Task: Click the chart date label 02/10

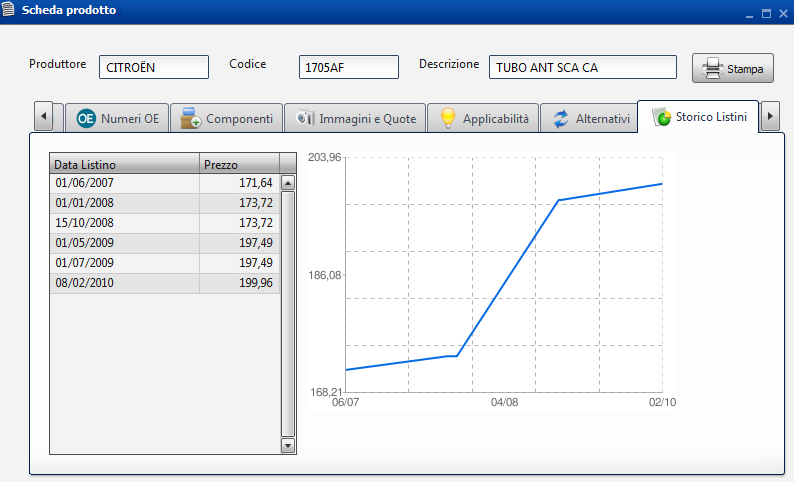Action: [x=662, y=403]
